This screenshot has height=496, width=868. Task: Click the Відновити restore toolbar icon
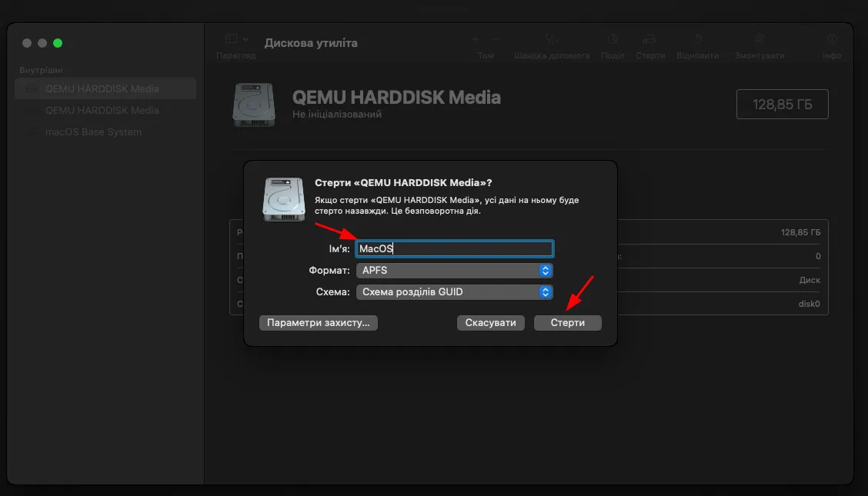697,39
